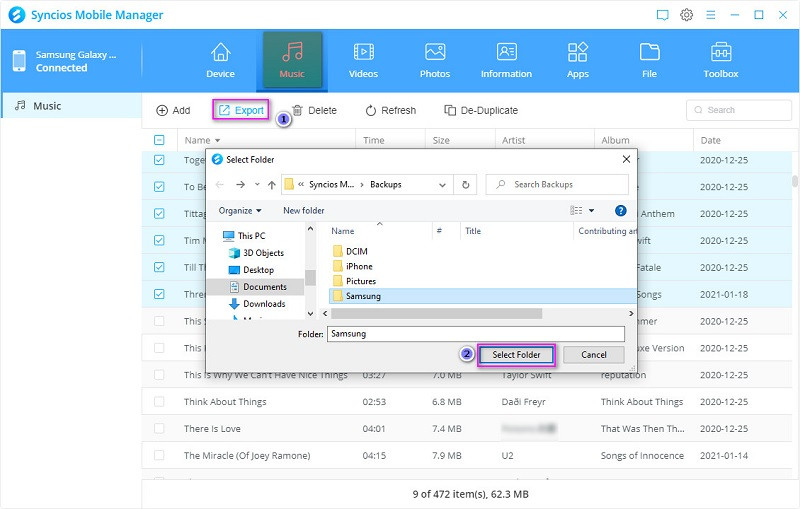Click the Delete trash button
Screen dimensions: 800x509
point(314,110)
